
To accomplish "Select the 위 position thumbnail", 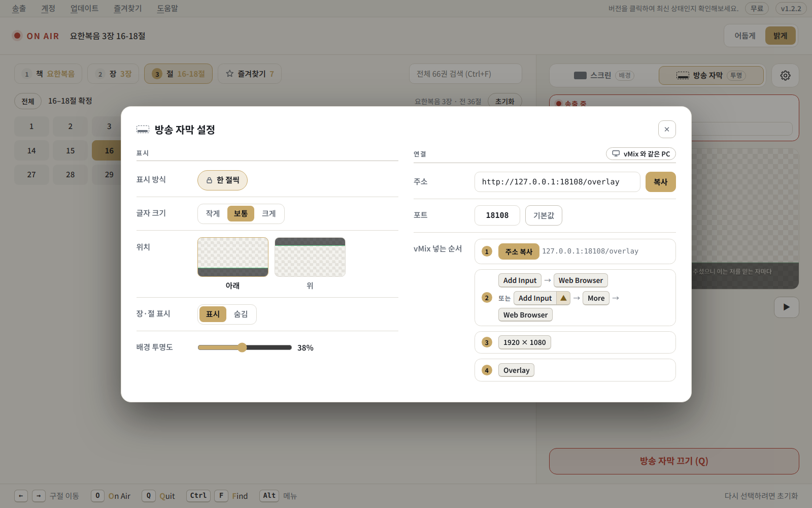I will click(310, 257).
